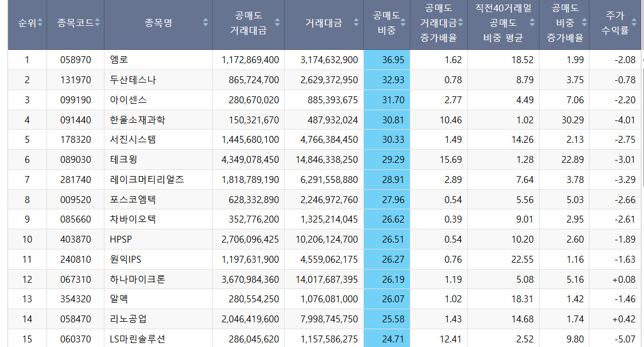Click short value 4,349,078,450
644x347 pixels.
[250, 160]
